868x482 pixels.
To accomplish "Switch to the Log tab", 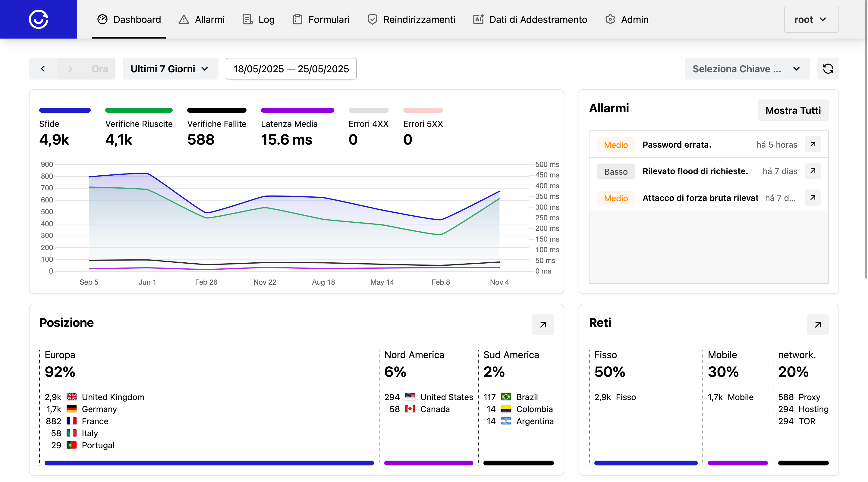I will (259, 20).
